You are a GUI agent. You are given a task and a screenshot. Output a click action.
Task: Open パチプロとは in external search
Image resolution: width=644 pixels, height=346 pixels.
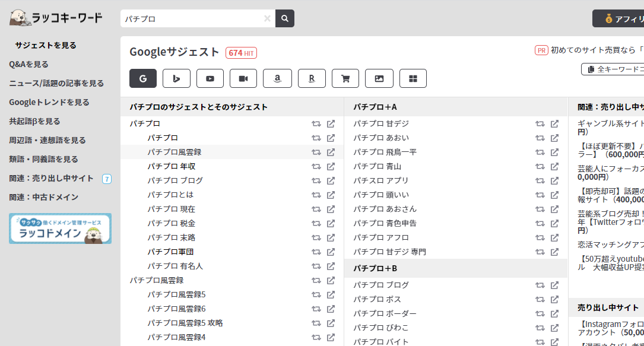(x=331, y=195)
